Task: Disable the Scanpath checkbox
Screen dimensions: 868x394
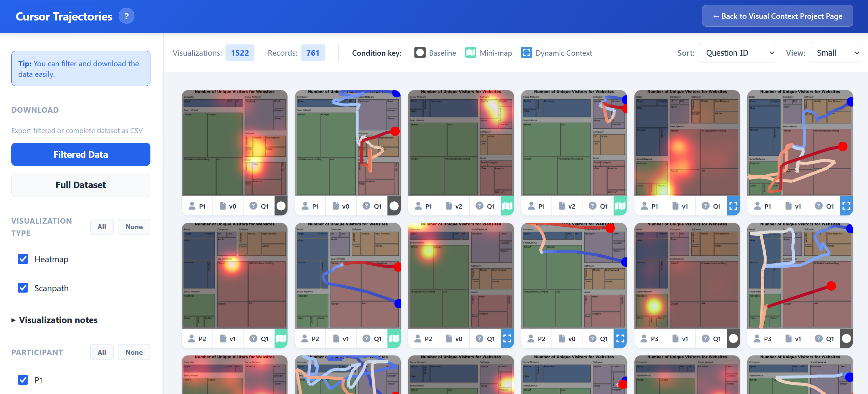Action: point(23,288)
